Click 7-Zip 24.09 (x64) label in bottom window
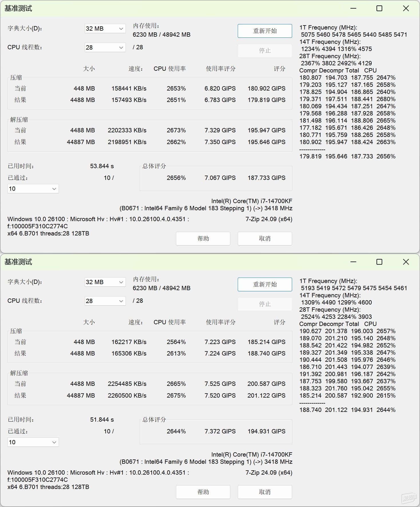Screen dimensions: 420x507 269,473
